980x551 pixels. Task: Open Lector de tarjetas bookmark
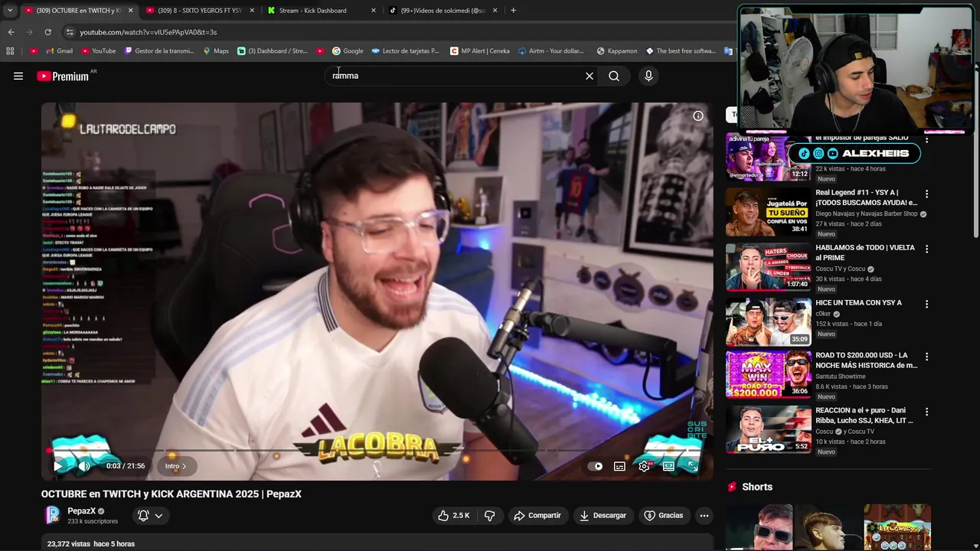tap(405, 51)
